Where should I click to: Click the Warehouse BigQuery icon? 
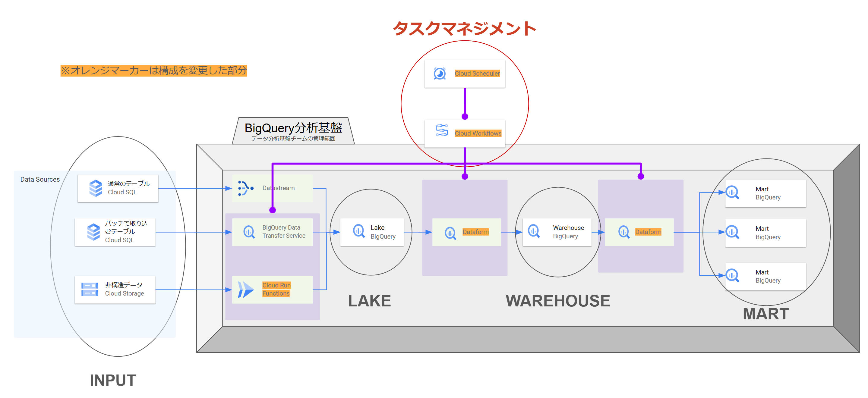pyautogui.click(x=534, y=231)
